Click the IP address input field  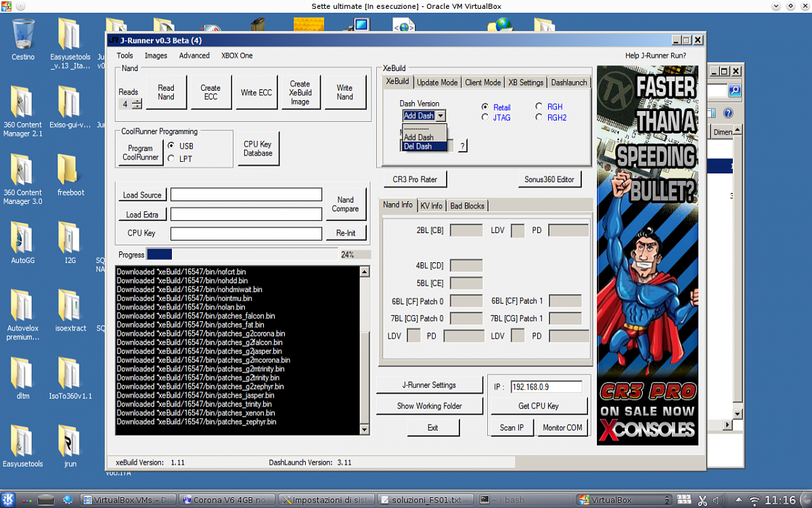pos(546,387)
